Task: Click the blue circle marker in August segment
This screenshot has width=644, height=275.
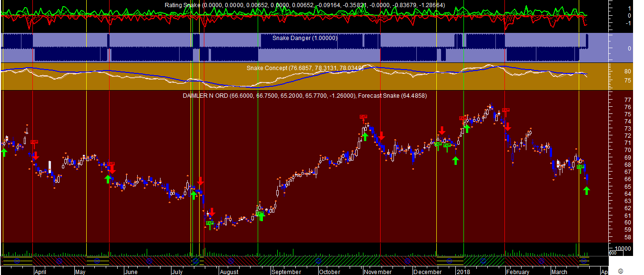Action: pyautogui.click(x=230, y=261)
